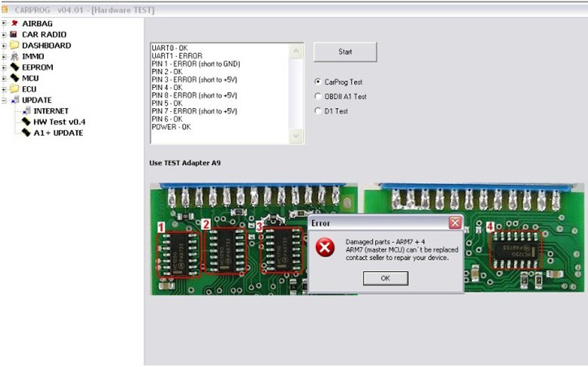Screen dimensions: 588x367
Task: Click results list scroll down arrow
Action: pyautogui.click(x=296, y=136)
